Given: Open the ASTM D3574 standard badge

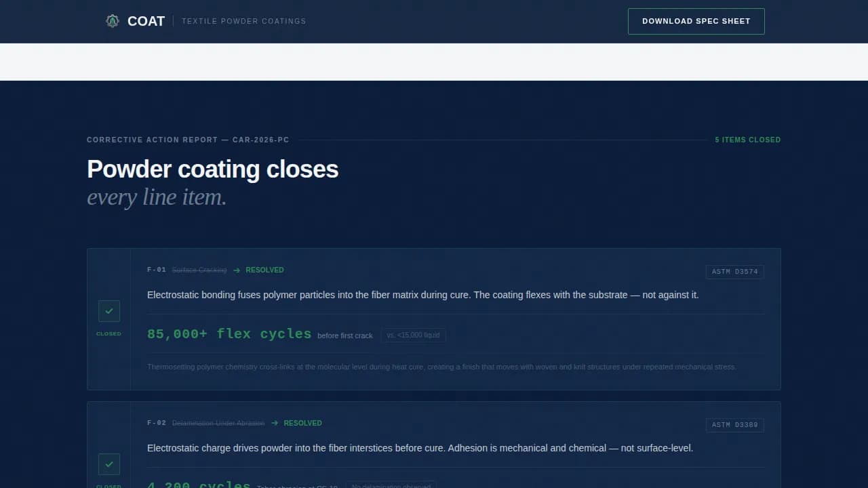Looking at the screenshot, I should pyautogui.click(x=735, y=272).
